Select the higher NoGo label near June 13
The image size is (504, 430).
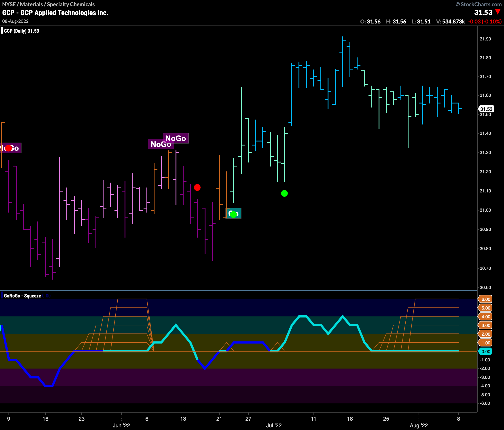click(x=176, y=138)
